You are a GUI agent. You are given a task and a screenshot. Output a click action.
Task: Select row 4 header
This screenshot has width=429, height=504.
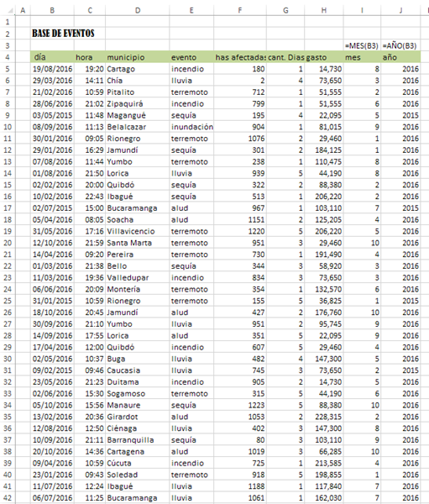(x=8, y=57)
